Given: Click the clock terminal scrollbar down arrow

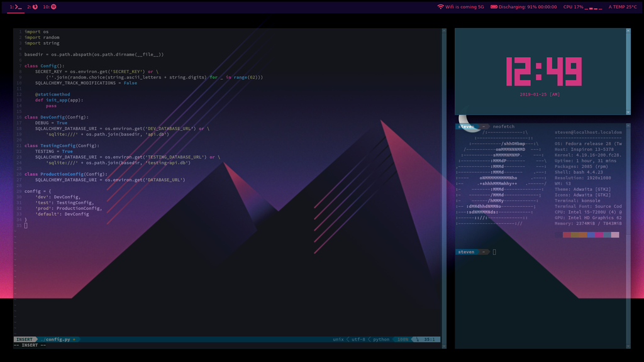Looking at the screenshot, I should click(x=628, y=112).
